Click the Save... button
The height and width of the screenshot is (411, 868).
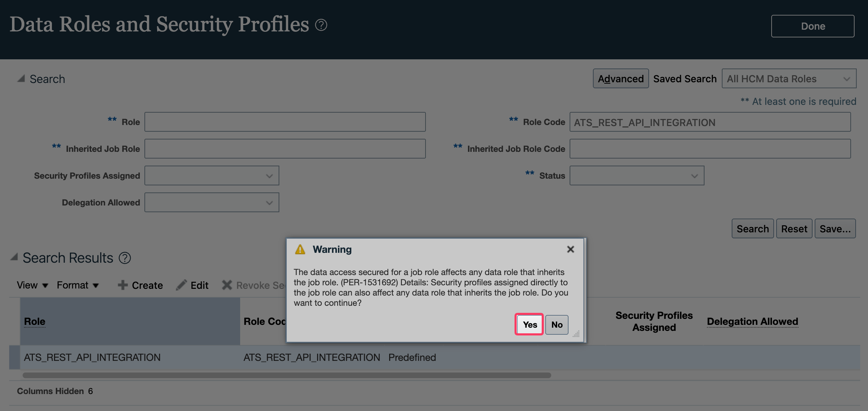(x=835, y=229)
